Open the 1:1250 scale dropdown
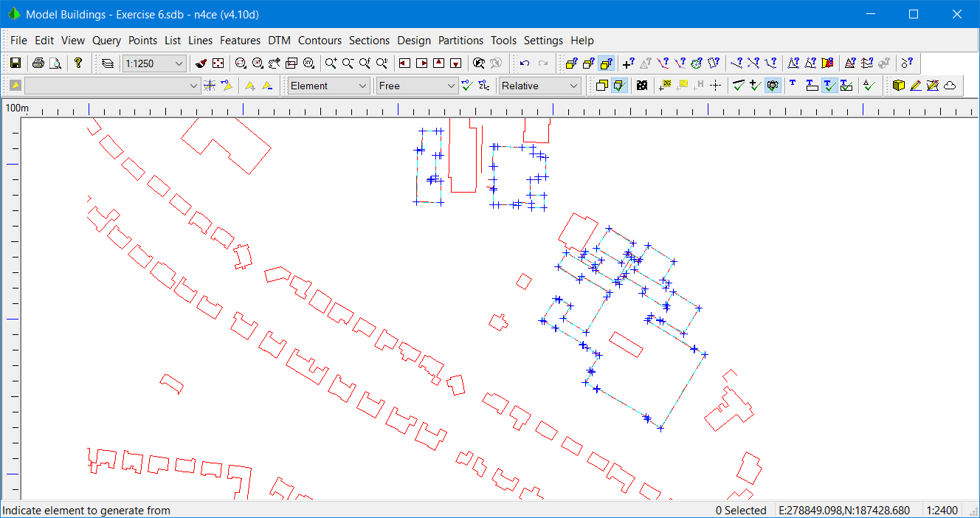The image size is (980, 518). (154, 63)
